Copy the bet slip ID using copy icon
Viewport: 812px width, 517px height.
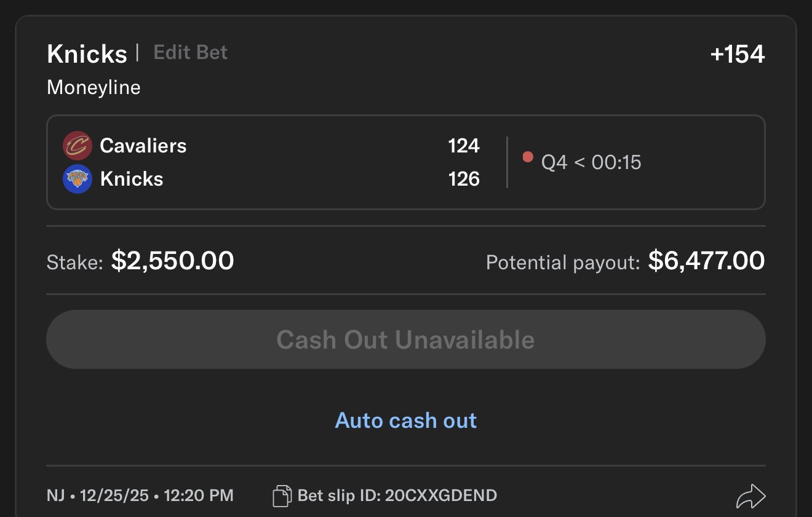coord(282,495)
